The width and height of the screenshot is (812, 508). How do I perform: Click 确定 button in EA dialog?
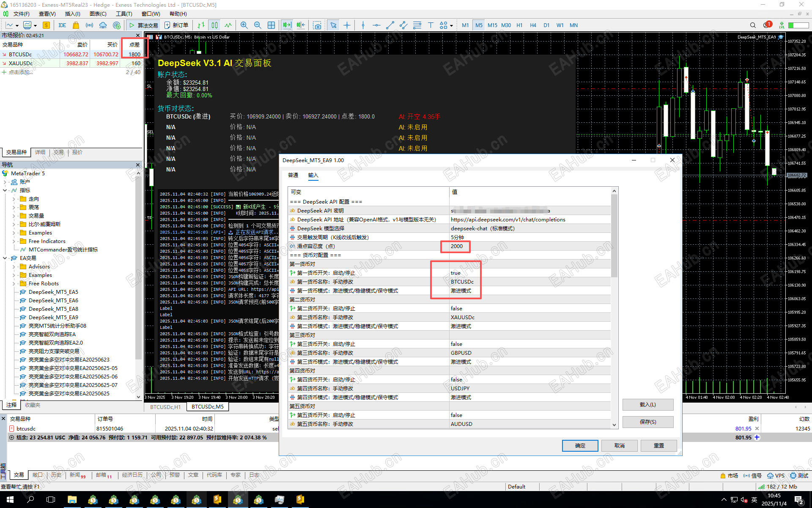[x=580, y=446]
